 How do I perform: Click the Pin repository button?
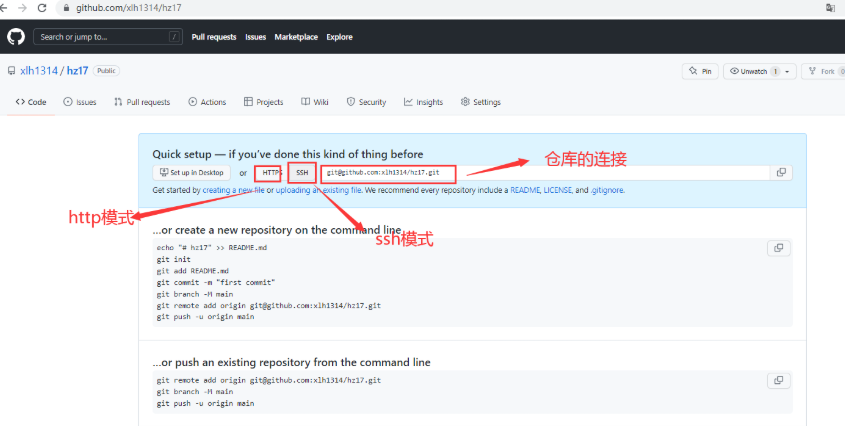click(x=700, y=71)
